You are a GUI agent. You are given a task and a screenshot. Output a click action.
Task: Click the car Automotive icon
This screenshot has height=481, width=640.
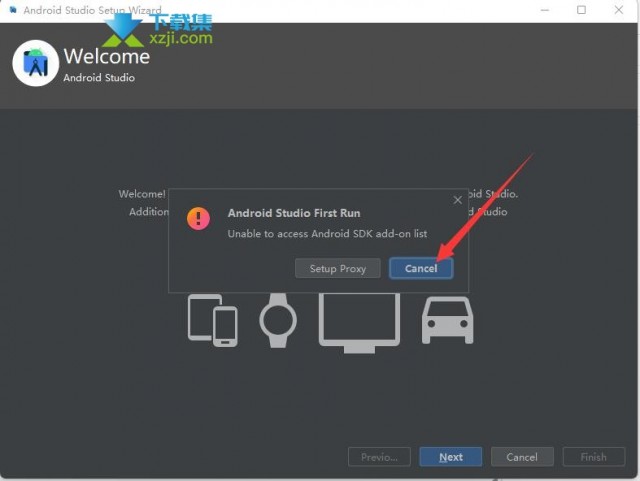point(447,321)
